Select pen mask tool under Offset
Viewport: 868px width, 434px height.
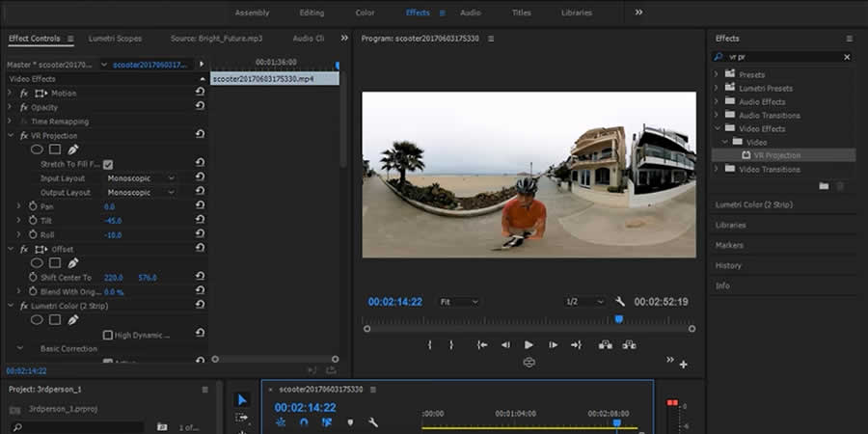(72, 263)
